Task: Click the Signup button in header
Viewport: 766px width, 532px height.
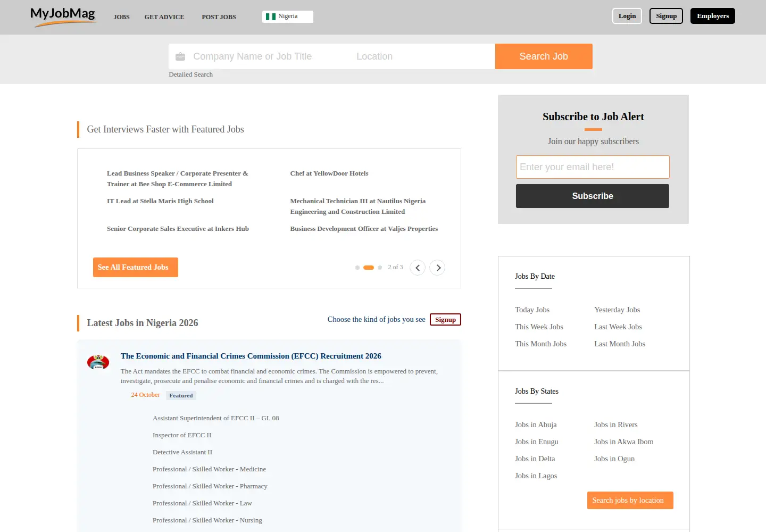Action: click(x=666, y=16)
